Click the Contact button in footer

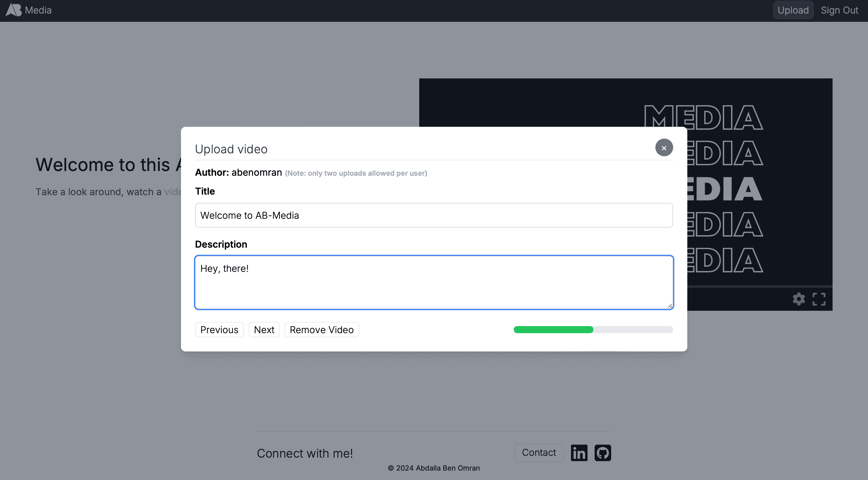[x=539, y=453]
